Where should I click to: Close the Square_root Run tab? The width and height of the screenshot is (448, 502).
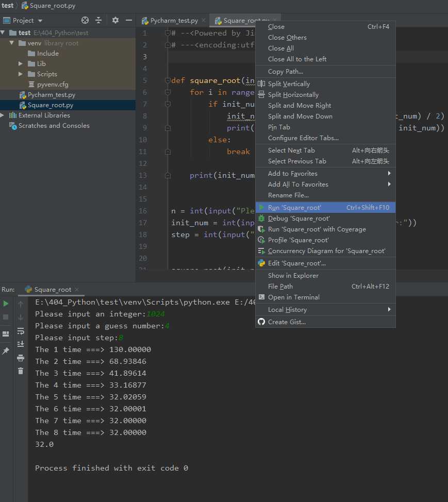point(77,290)
